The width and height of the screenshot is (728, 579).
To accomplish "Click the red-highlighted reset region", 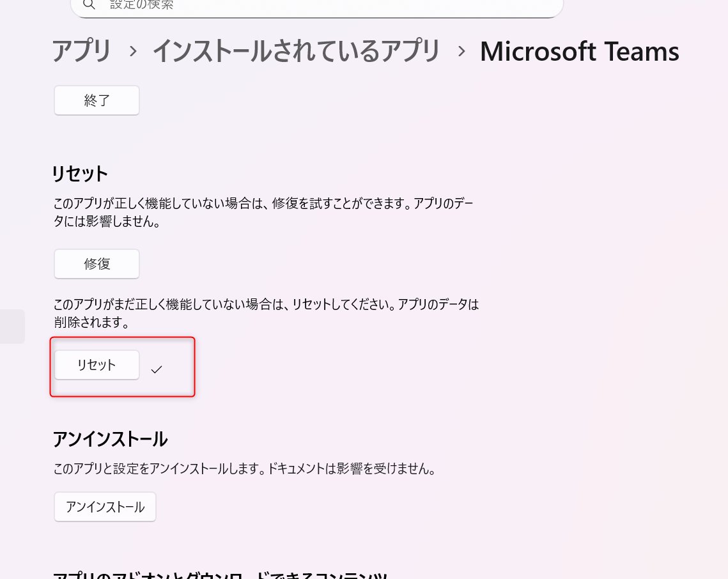I will (x=122, y=366).
